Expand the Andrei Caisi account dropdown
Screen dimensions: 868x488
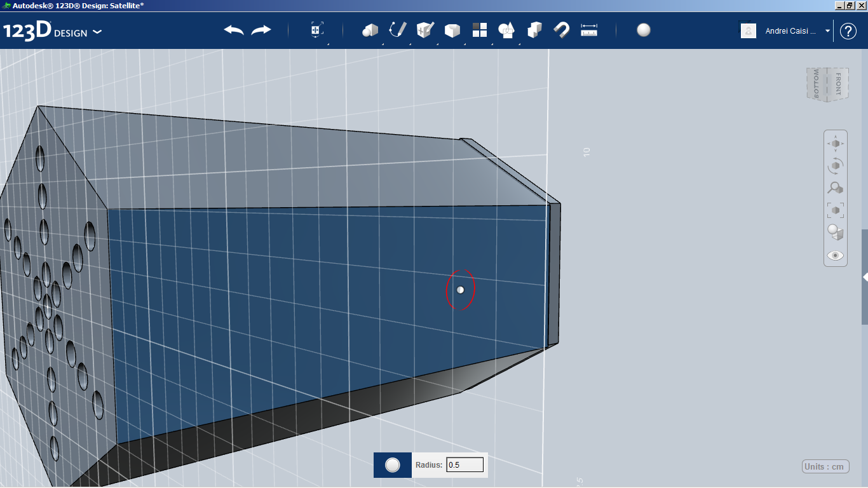click(827, 31)
